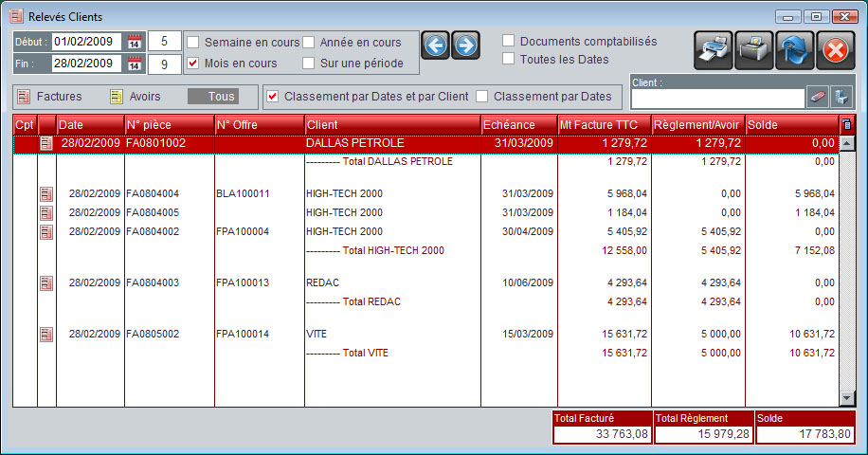Click the blue refresh arrows button
The width and height of the screenshot is (868, 455).
point(794,49)
